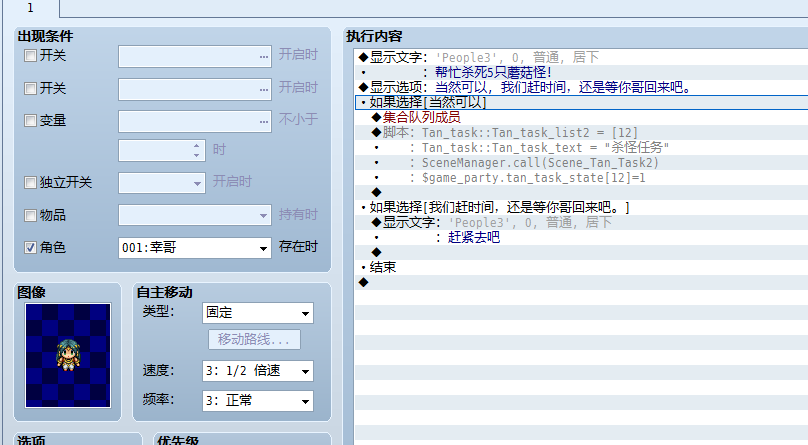Image resolution: width=808 pixels, height=445 pixels.
Task: Uncheck the 角色 condition checkbox
Action: 30,248
